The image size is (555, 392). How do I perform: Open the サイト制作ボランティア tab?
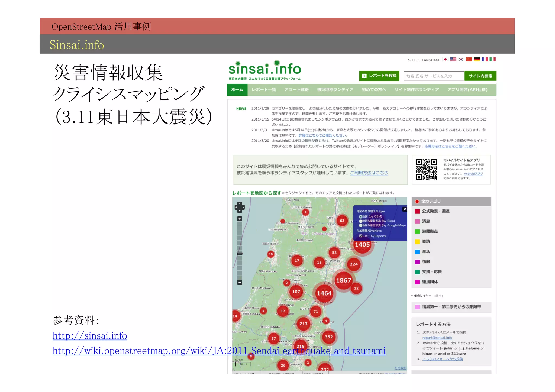417,90
